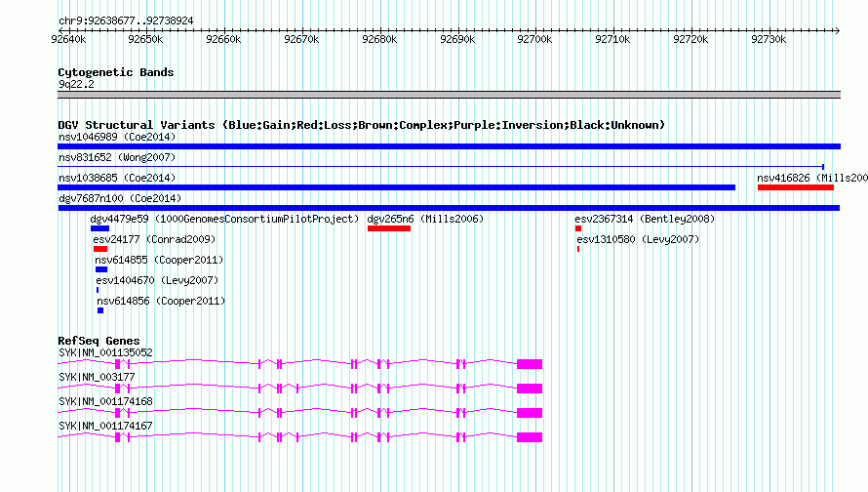Click the 92700k ruler tick label
The width and height of the screenshot is (868, 492).
click(534, 39)
